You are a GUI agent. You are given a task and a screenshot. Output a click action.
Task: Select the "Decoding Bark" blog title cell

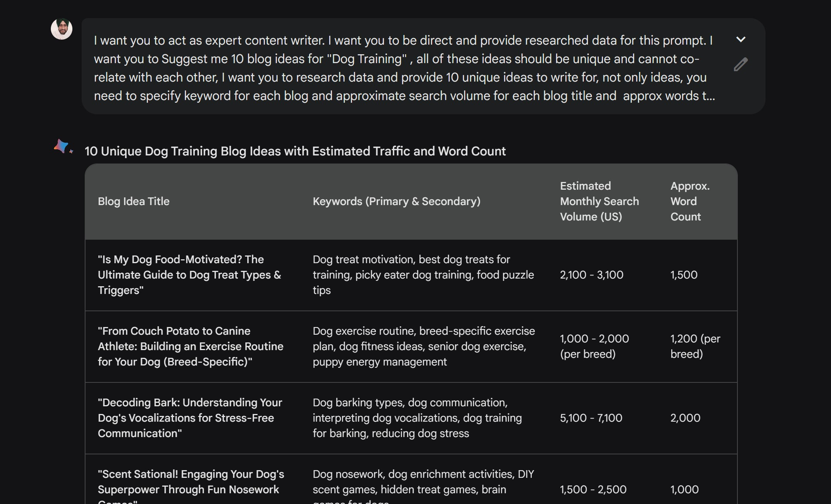(190, 418)
